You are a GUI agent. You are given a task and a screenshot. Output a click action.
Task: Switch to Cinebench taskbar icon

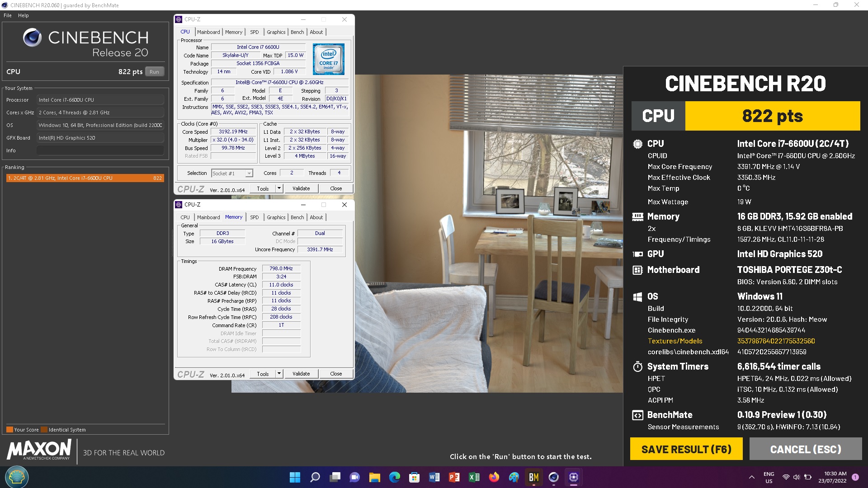[554, 477]
